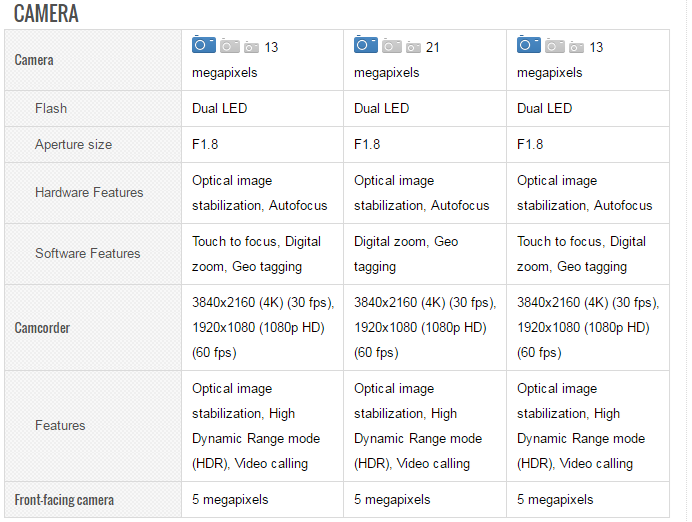Click the Hardware Features row label
The height and width of the screenshot is (522, 692).
[89, 192]
